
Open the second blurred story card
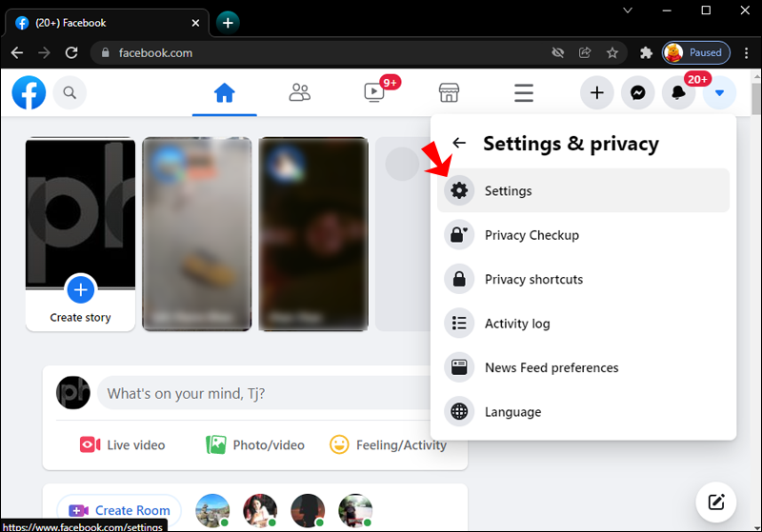pos(197,234)
